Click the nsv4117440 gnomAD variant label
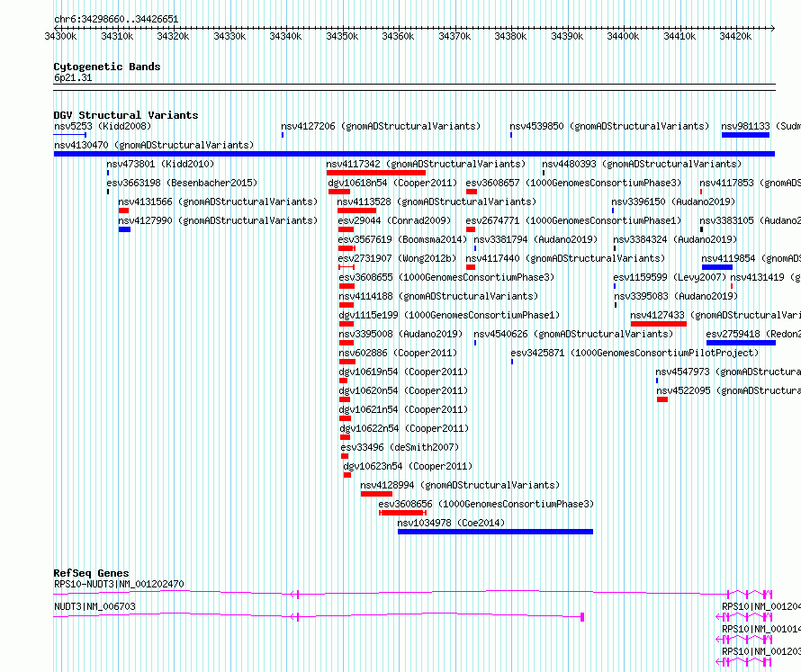Screen dimensions: 801x672 point(565,258)
